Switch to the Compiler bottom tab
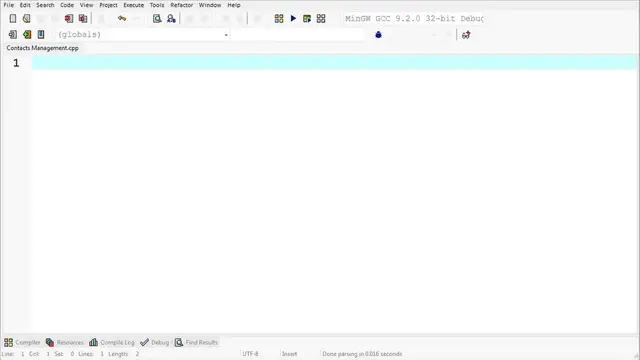This screenshot has height=360, width=640. tap(22, 342)
